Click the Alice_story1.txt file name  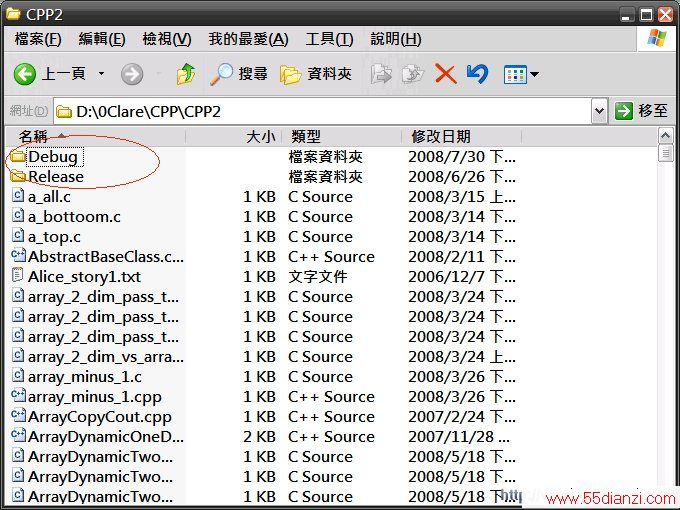click(84, 277)
